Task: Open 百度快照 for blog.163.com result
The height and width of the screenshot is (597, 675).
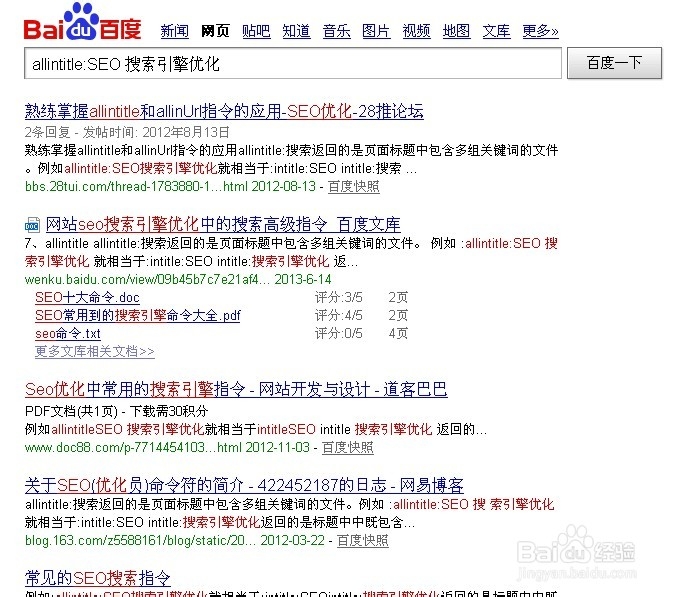Action: (x=362, y=540)
